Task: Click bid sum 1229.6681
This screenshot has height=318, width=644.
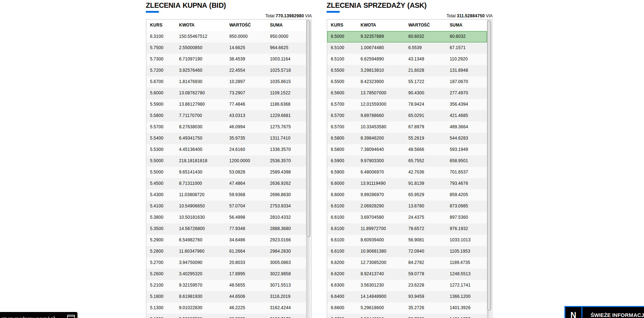Action: click(x=280, y=116)
